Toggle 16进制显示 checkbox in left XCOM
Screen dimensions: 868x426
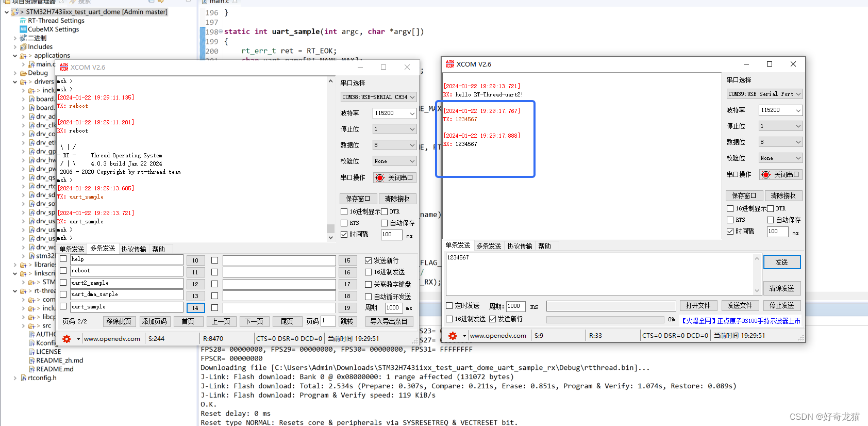[344, 211]
